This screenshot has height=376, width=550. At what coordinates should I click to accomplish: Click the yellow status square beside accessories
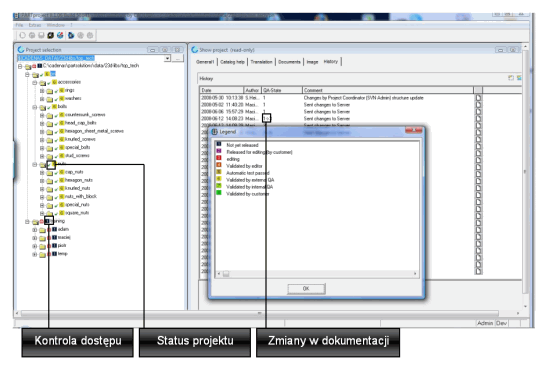coord(54,82)
